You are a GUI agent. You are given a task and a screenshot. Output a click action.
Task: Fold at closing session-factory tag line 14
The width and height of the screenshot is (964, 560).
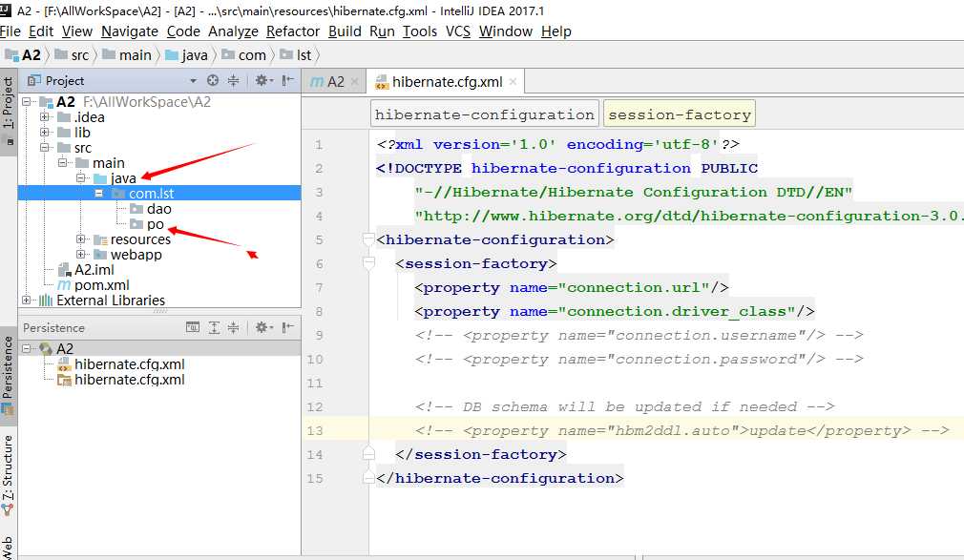(368, 454)
